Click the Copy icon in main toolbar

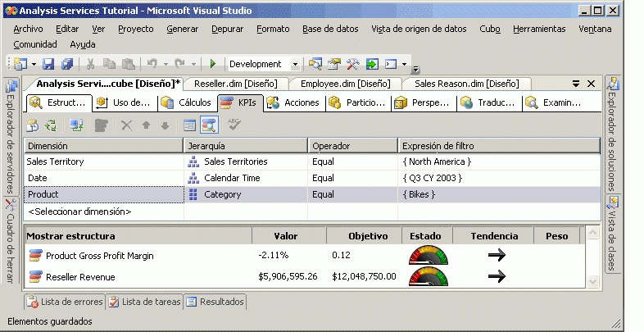109,64
